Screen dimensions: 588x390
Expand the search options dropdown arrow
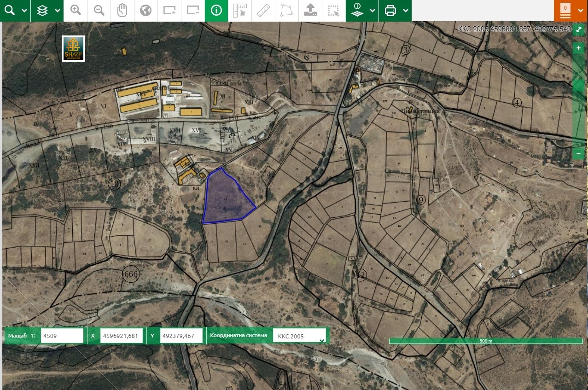[x=23, y=11]
